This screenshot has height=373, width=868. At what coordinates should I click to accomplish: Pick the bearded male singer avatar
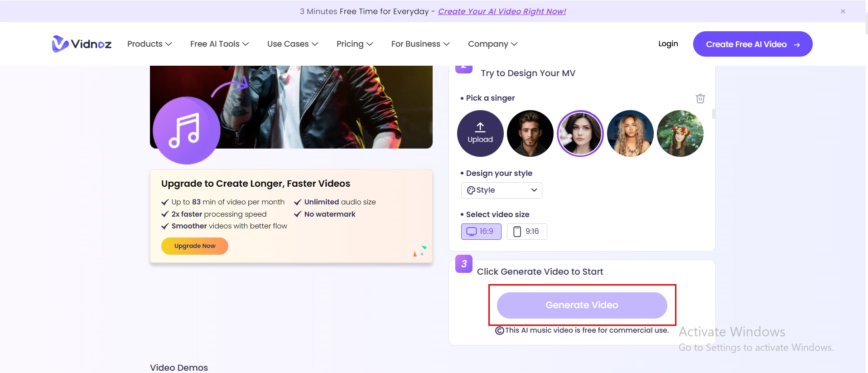[x=530, y=133]
